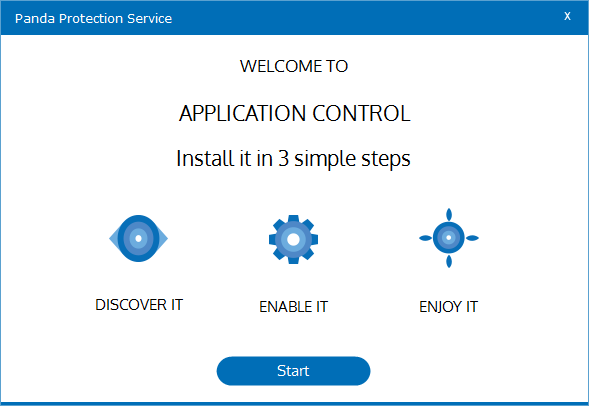Click the bottom petal of the Enjoy It icon
Image resolution: width=589 pixels, height=406 pixels.
pyautogui.click(x=449, y=261)
